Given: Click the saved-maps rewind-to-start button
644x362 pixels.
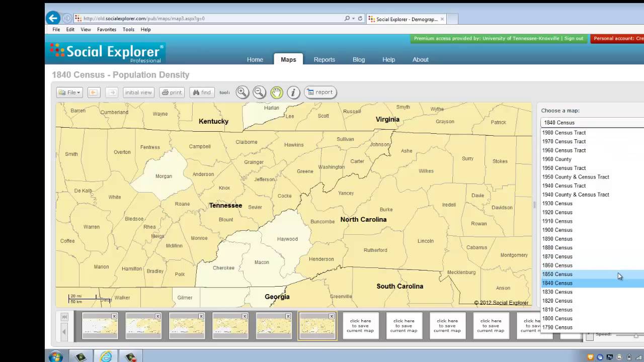Looking at the screenshot, I should click(x=64, y=317).
